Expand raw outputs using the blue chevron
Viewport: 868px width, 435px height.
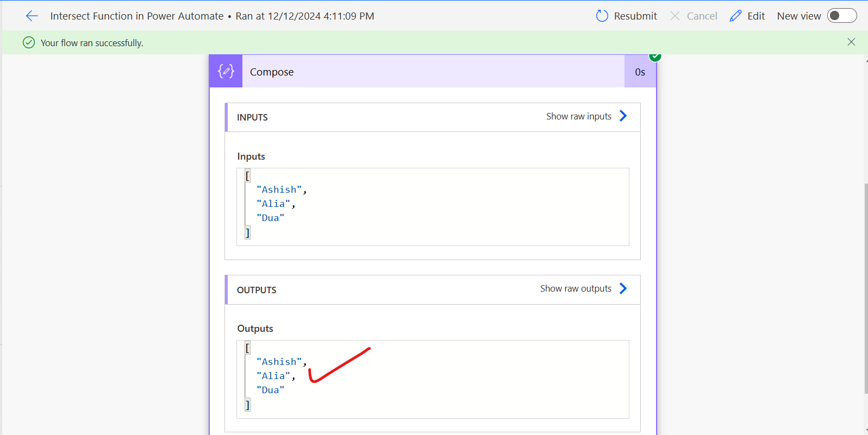click(623, 288)
